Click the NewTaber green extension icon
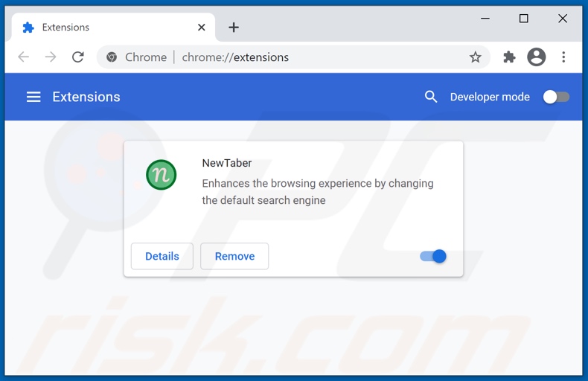 [x=162, y=175]
